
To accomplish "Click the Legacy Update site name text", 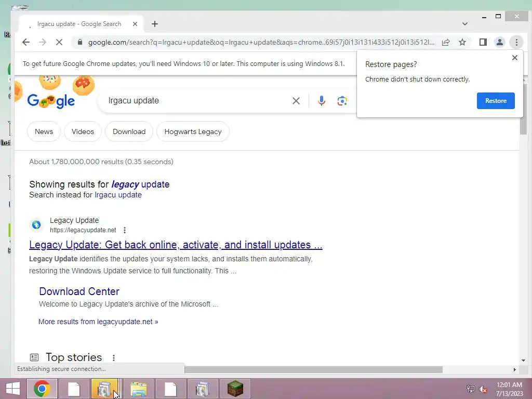I will click(74, 220).
